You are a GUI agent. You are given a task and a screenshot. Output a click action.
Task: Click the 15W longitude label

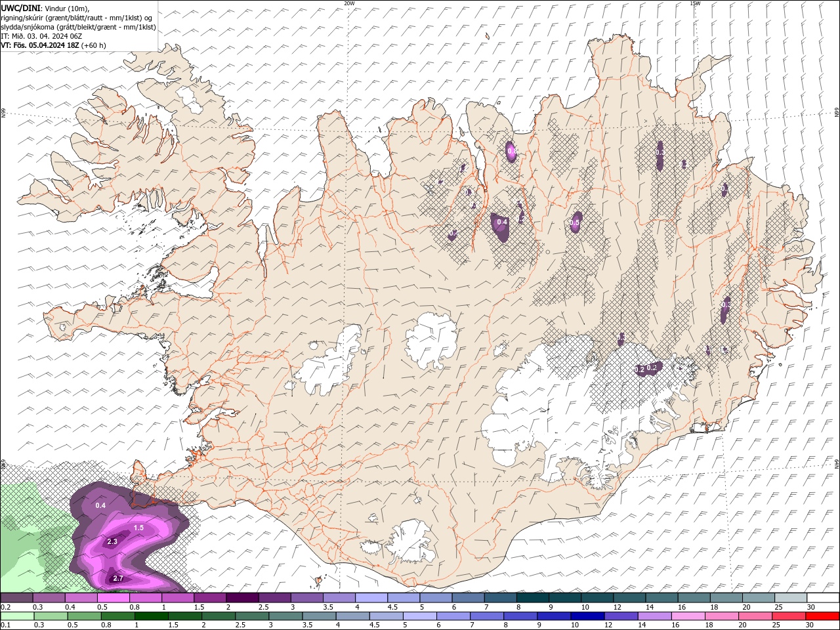point(695,3)
